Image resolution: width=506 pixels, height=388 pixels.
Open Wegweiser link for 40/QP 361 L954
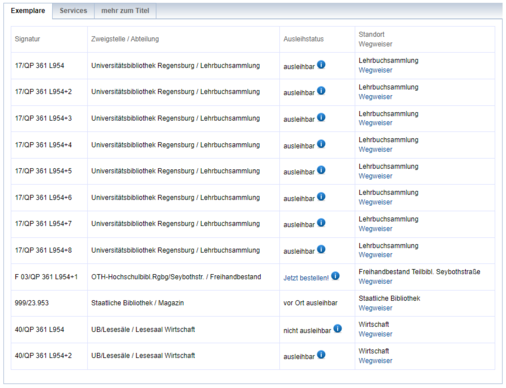(x=375, y=334)
